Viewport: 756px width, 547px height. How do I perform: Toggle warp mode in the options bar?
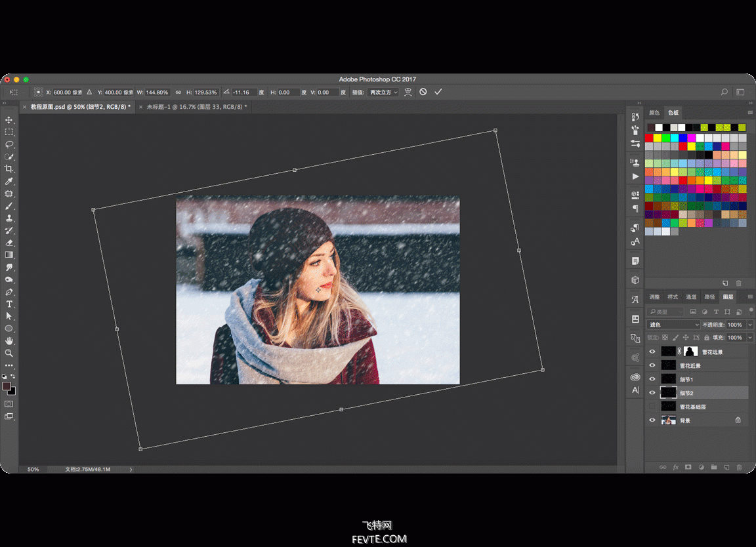(408, 92)
